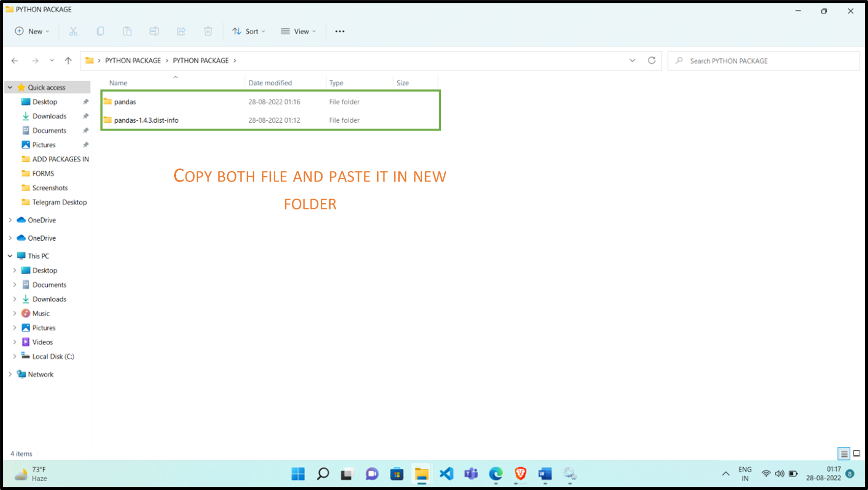868x490 pixels.
Task: Share selection using the Share icon
Action: (x=181, y=31)
